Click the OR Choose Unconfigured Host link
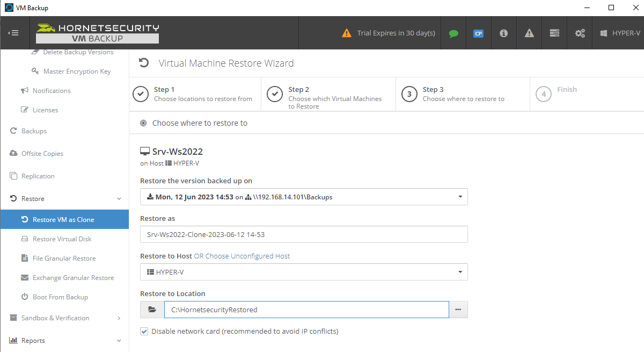This screenshot has height=352, width=644. 241,256
